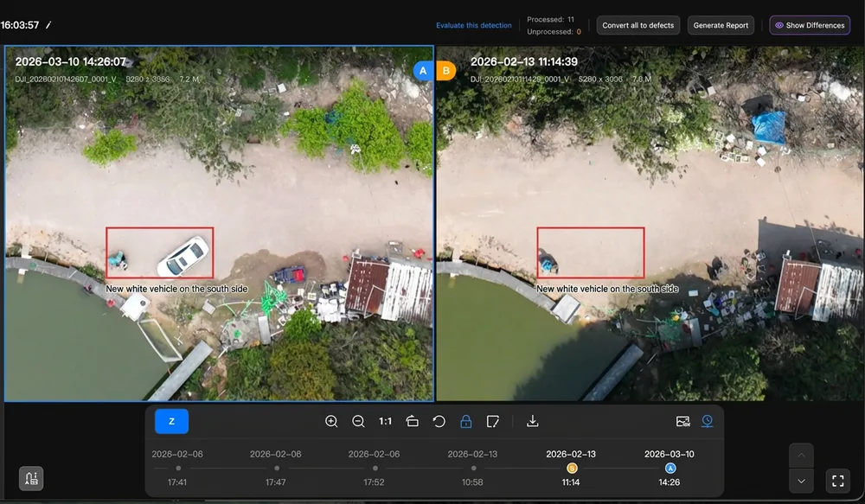Click the annotation note icon
The image size is (865, 504).
click(493, 421)
